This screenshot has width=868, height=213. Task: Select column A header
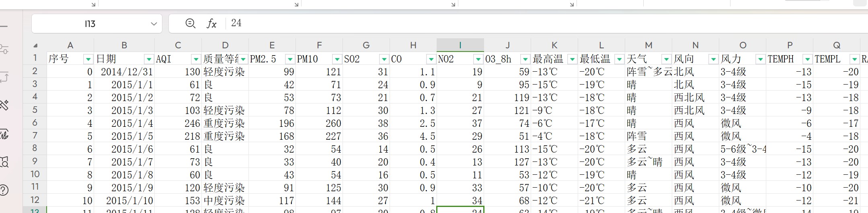[x=70, y=45]
